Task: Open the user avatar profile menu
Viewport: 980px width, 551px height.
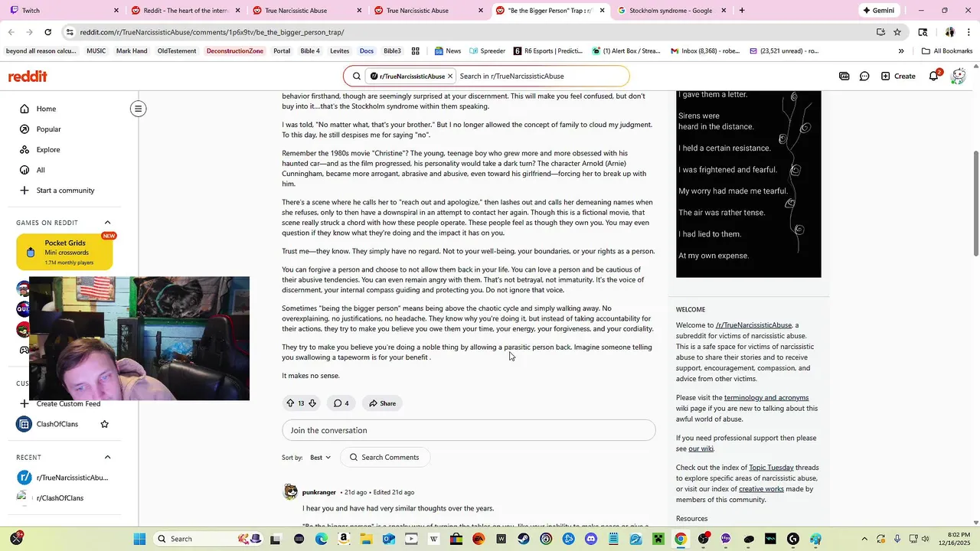Action: (x=958, y=77)
